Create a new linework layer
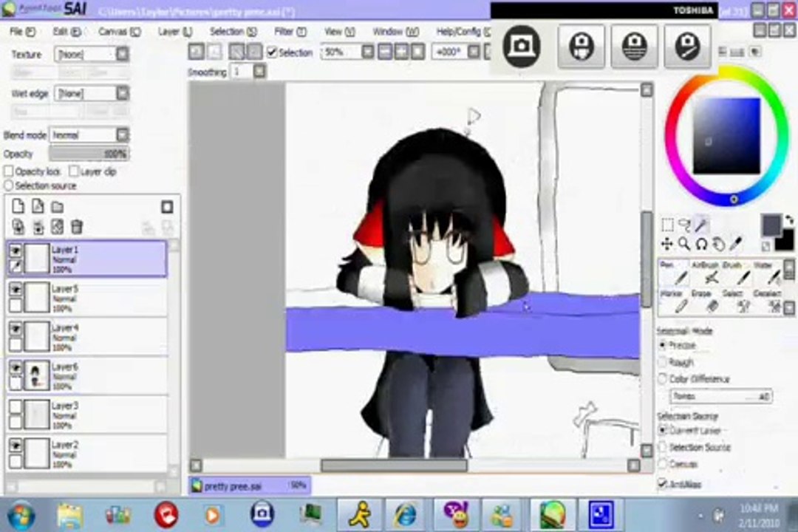 [x=38, y=206]
